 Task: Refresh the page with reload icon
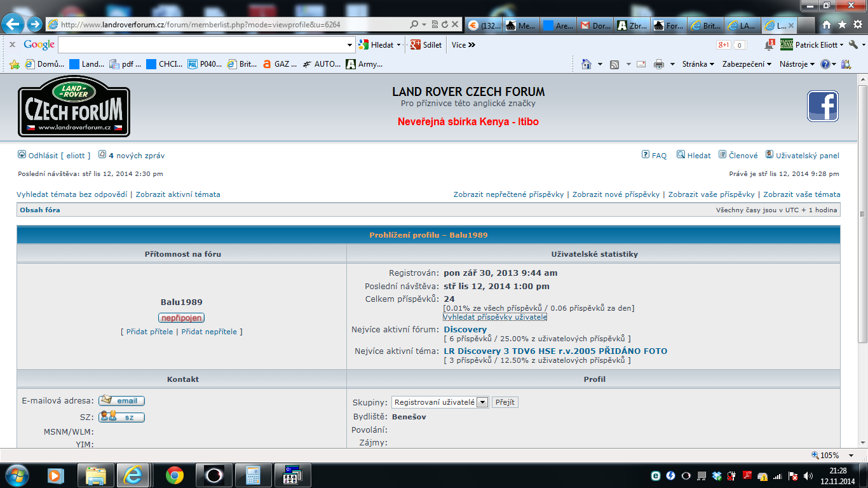click(x=445, y=25)
